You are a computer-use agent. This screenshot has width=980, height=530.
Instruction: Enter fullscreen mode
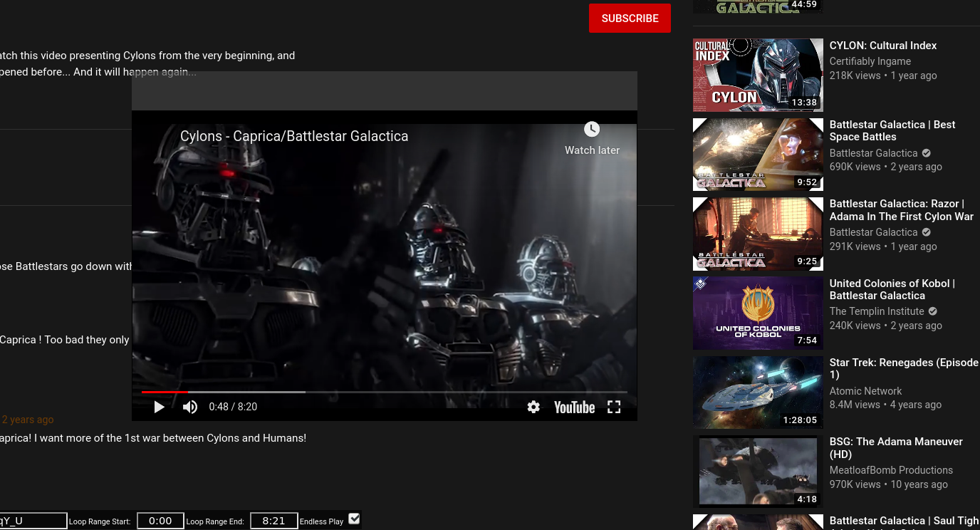pyautogui.click(x=614, y=407)
